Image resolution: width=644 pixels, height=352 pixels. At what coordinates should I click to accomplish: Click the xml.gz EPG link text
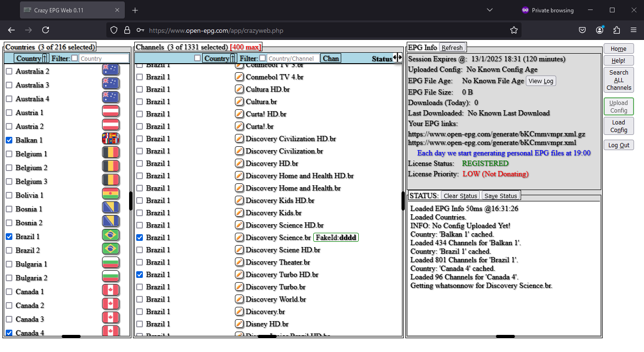click(x=496, y=134)
